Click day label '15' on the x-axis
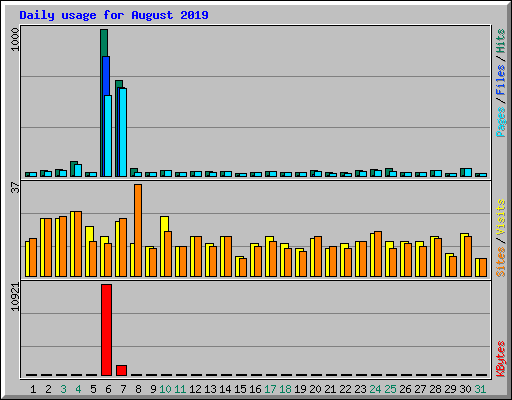The image size is (512, 400). tap(240, 389)
